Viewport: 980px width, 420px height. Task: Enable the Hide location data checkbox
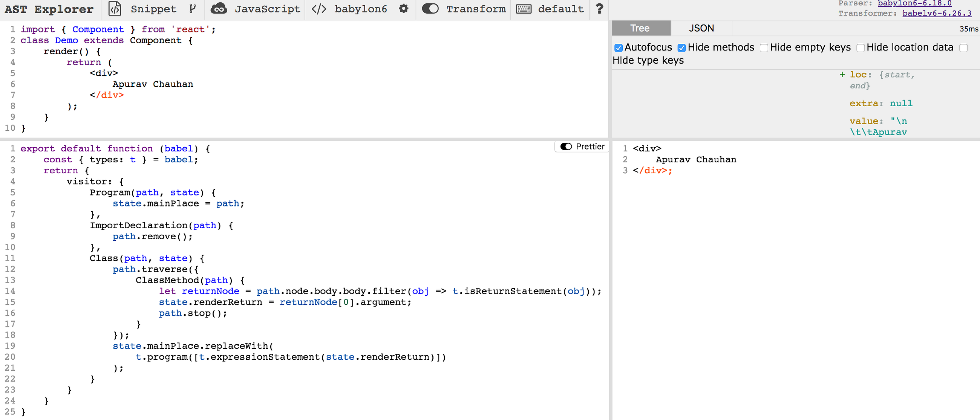tap(860, 48)
